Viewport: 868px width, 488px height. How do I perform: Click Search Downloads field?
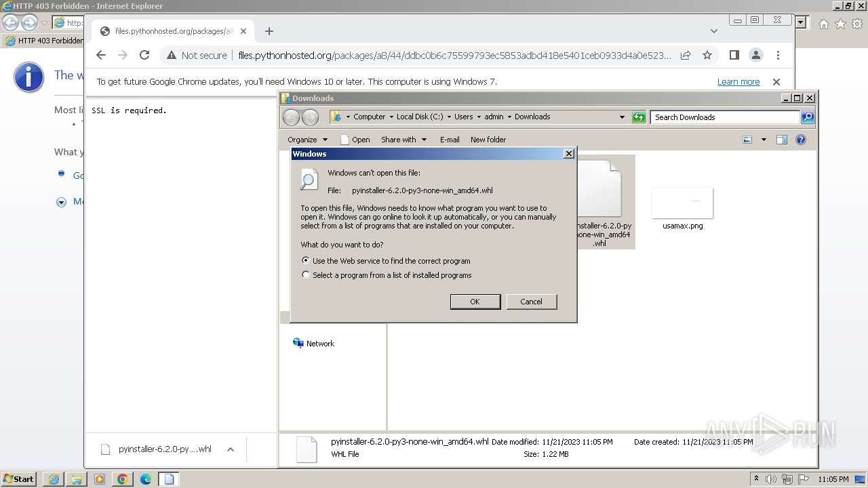point(725,117)
